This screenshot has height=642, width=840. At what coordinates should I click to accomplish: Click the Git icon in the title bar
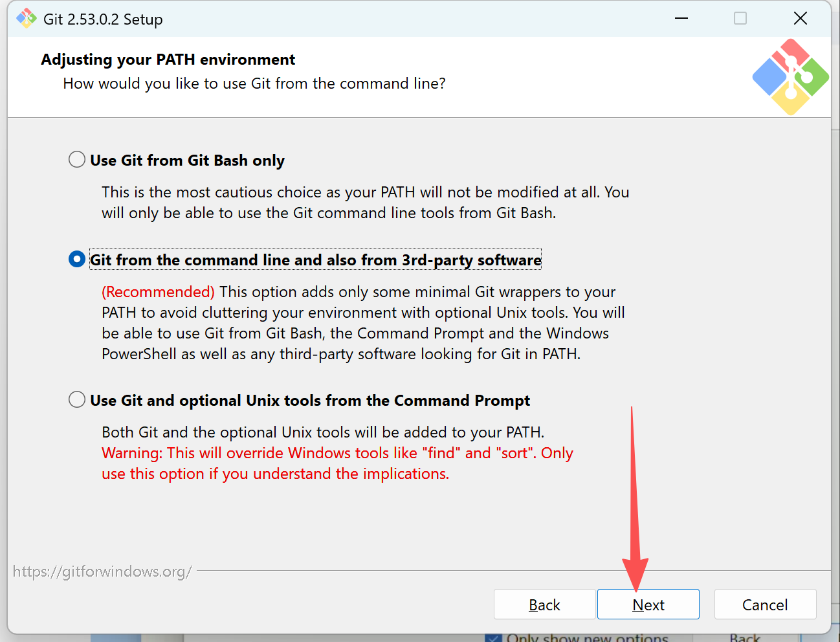(27, 18)
